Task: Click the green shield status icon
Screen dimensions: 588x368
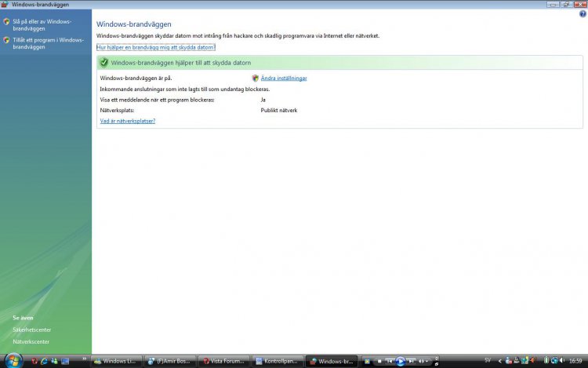Action: pyautogui.click(x=103, y=63)
